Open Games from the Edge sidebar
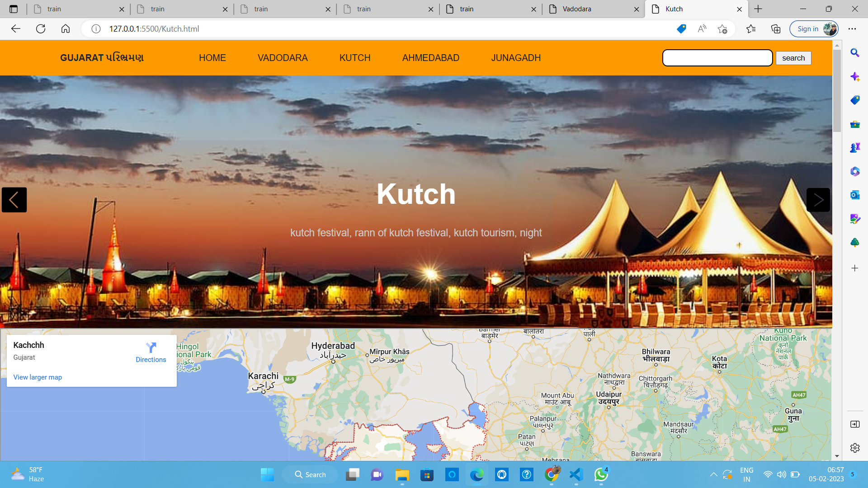Viewport: 868px width, 488px height. click(855, 147)
